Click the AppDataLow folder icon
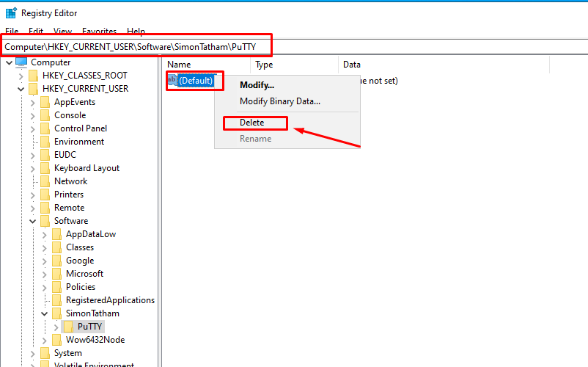588x367 pixels. click(57, 234)
